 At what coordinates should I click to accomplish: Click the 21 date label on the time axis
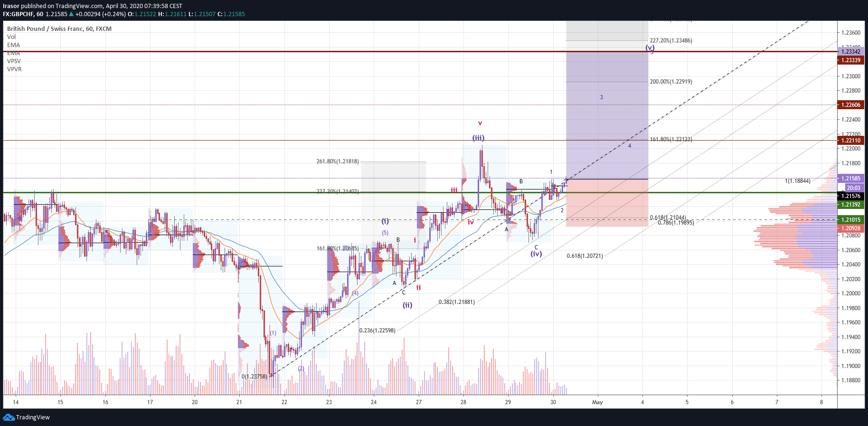[239, 402]
